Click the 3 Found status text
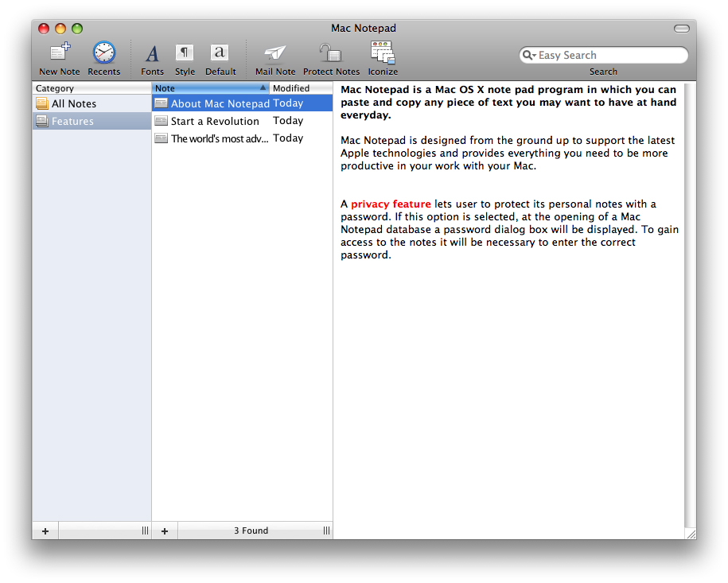 251,531
